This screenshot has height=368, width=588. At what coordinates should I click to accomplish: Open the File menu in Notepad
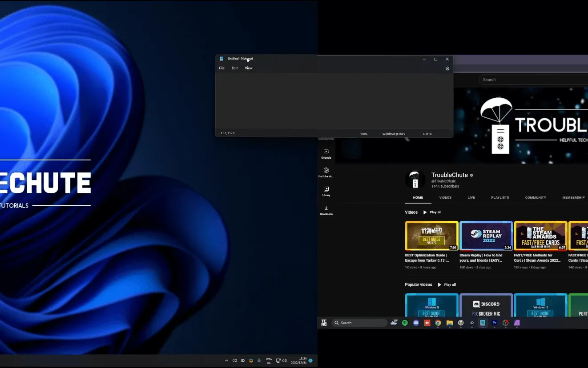click(x=222, y=68)
